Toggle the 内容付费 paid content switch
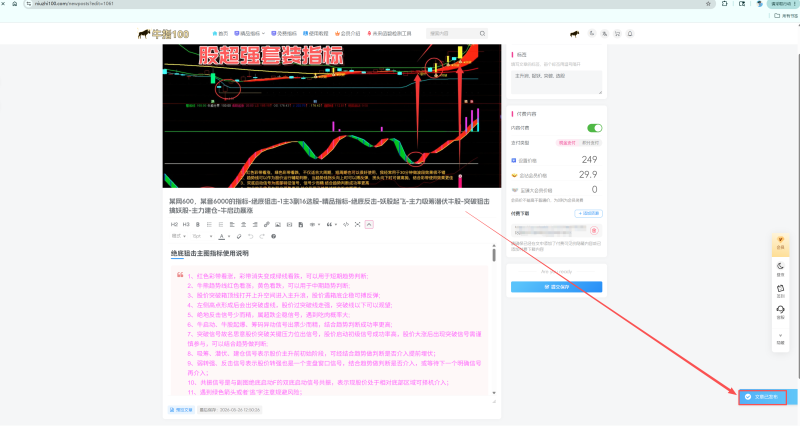Screen dimensions: 800x426 tap(594, 128)
